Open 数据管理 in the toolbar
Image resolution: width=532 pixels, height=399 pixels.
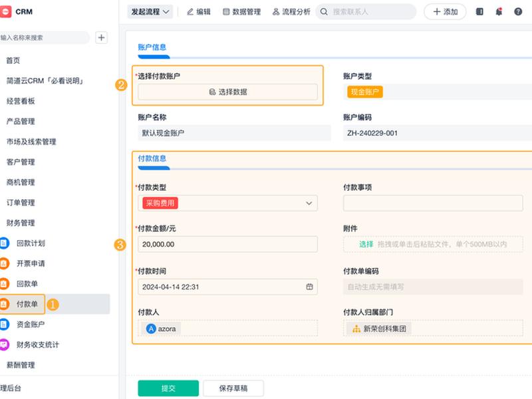[241, 12]
